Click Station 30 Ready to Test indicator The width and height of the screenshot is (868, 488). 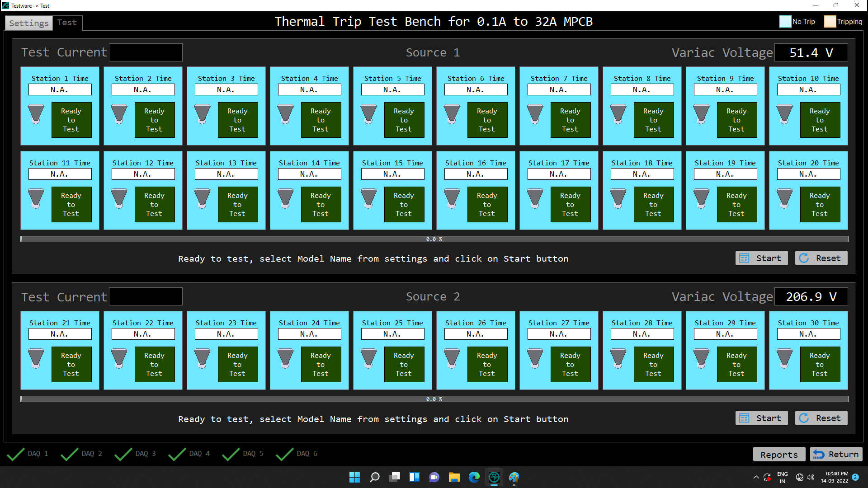[820, 365]
